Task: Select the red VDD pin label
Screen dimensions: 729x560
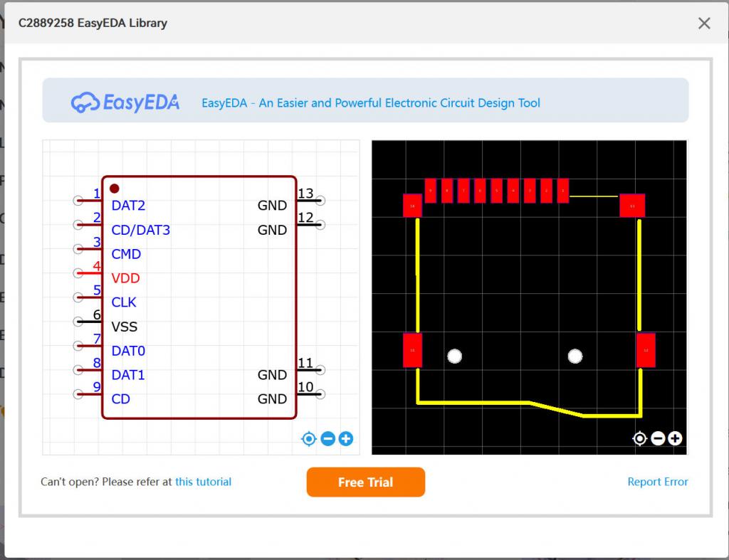Action: click(125, 278)
